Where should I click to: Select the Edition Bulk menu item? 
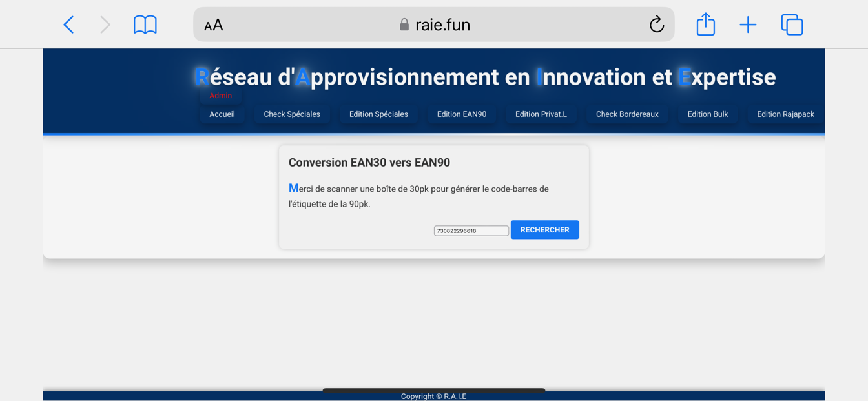click(x=707, y=114)
